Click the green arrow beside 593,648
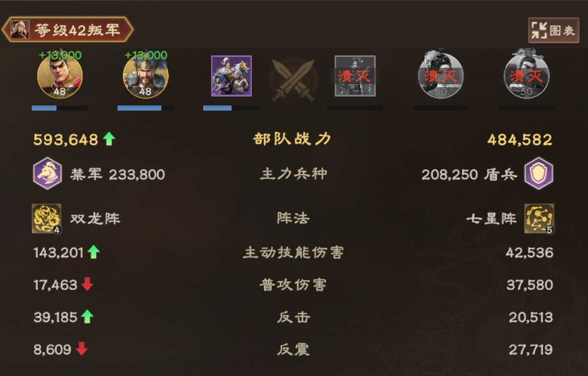Screen dimensions: 588x376 pos(109,139)
